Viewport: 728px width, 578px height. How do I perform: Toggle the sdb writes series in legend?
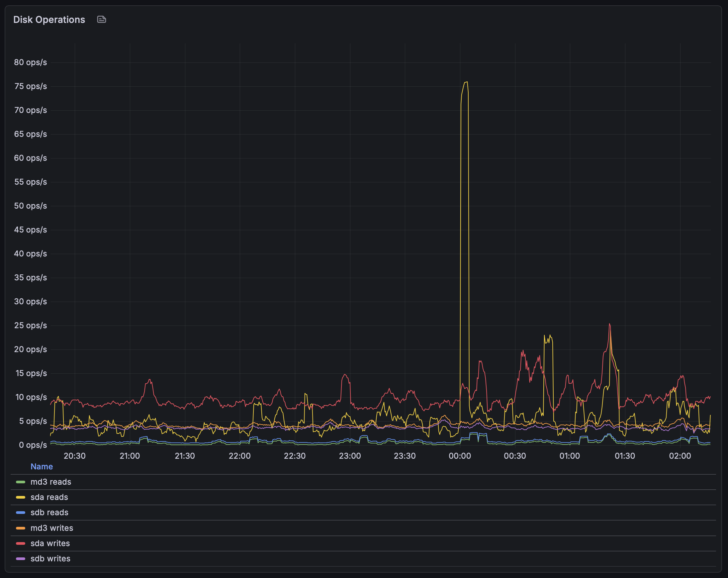(50, 559)
